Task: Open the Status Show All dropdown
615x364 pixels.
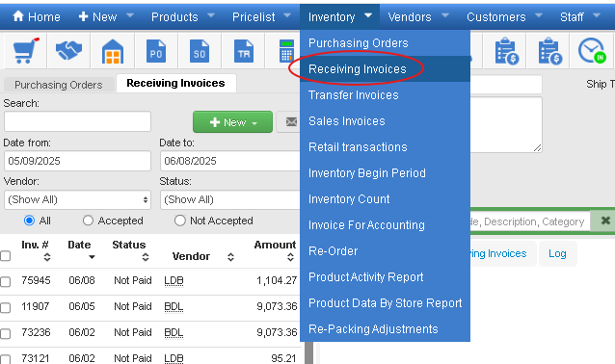Action: coord(230,200)
